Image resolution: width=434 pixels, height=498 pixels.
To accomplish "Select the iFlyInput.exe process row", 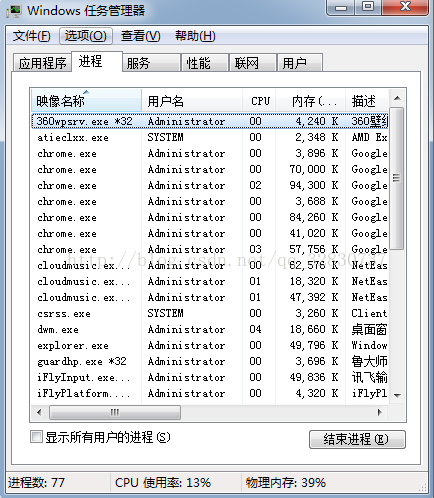I will (210, 377).
